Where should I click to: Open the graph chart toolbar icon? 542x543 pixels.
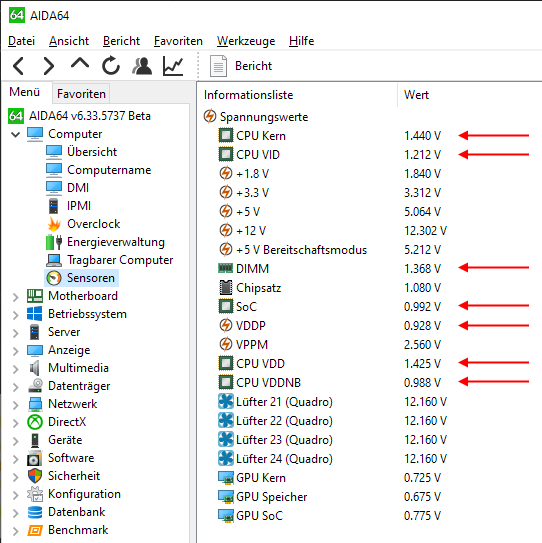tap(173, 66)
